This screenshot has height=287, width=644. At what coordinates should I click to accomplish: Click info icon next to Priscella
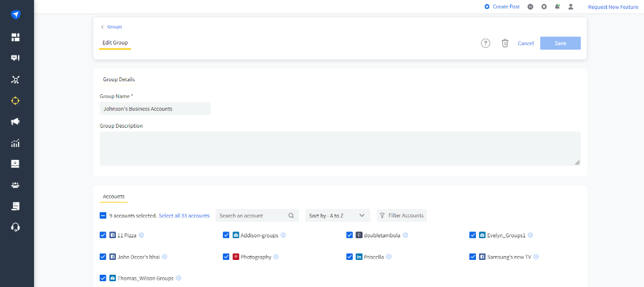pos(389,257)
